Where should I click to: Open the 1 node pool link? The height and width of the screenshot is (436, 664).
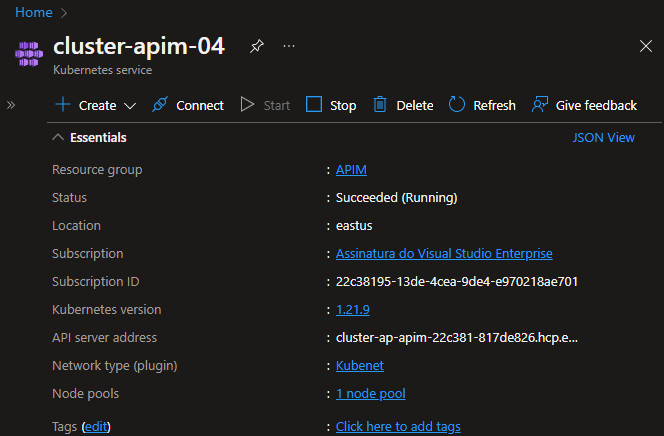[371, 394]
